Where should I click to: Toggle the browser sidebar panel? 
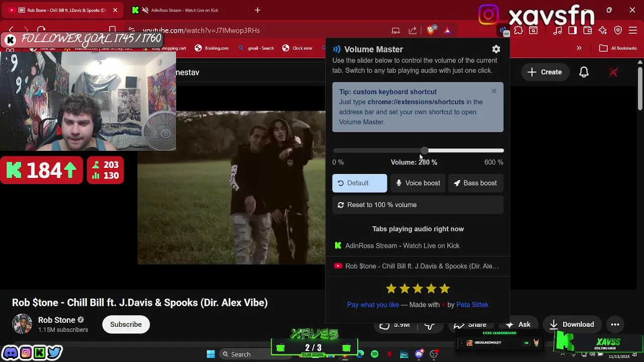coord(573,31)
